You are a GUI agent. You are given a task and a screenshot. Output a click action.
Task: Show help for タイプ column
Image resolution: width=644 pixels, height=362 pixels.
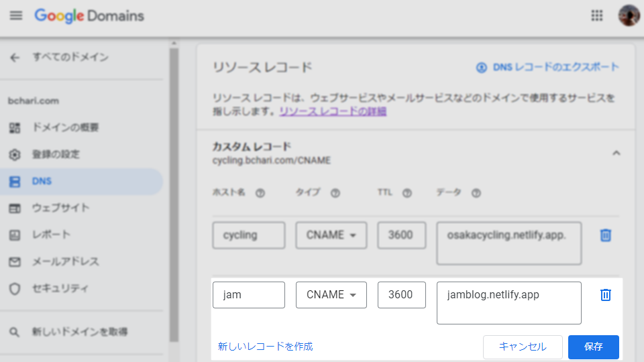pyautogui.click(x=335, y=193)
